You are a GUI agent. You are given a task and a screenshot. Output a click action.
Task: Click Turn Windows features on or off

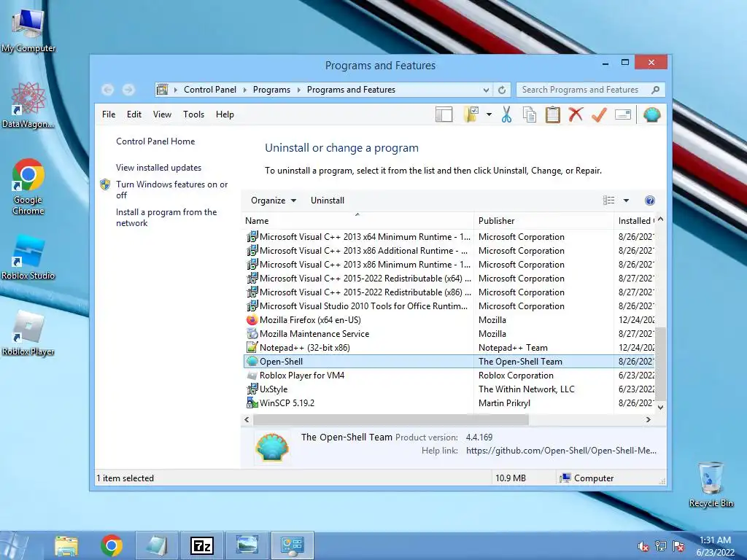pos(171,190)
